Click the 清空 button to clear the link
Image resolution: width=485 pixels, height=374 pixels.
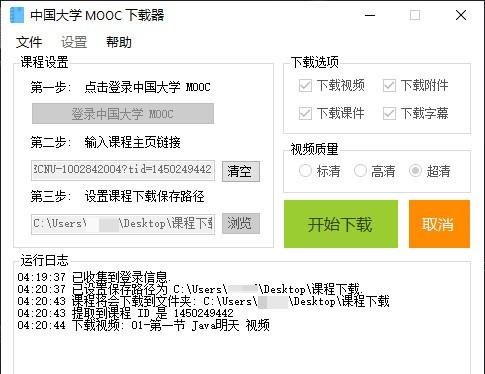(241, 171)
